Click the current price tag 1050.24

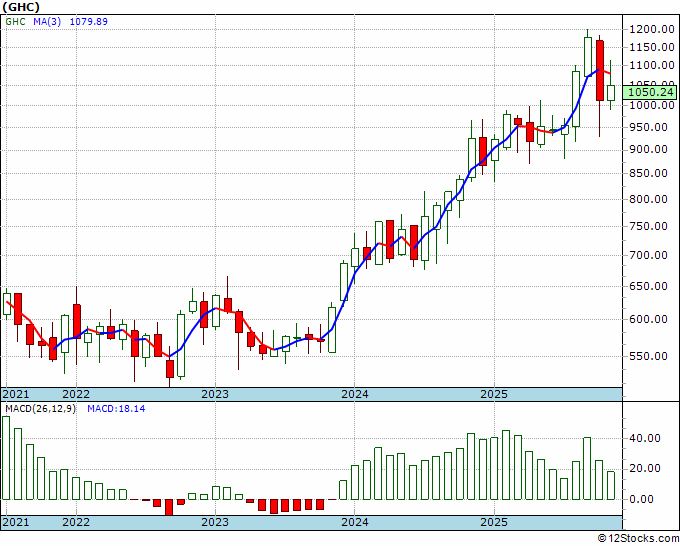(x=651, y=92)
